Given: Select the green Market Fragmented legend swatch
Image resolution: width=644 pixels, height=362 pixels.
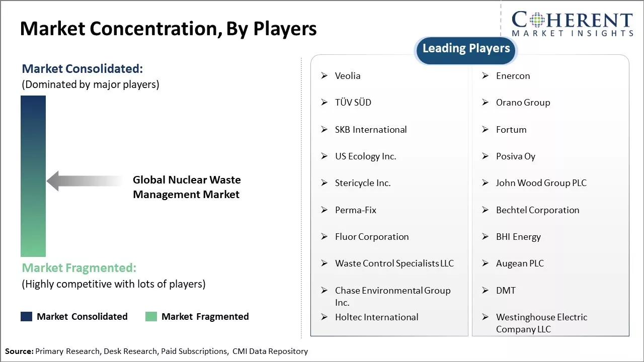Looking at the screenshot, I should (151, 316).
